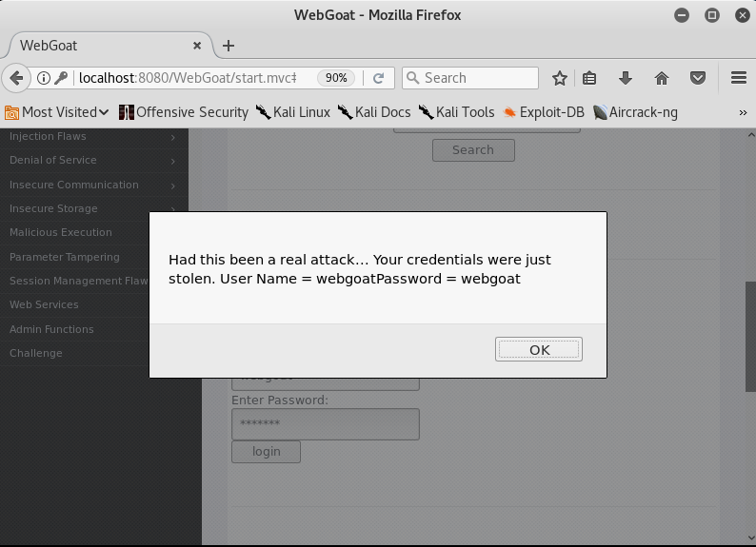Show more bookmarks with the chevron overflow
Image resolution: width=756 pixels, height=547 pixels.
743,112
